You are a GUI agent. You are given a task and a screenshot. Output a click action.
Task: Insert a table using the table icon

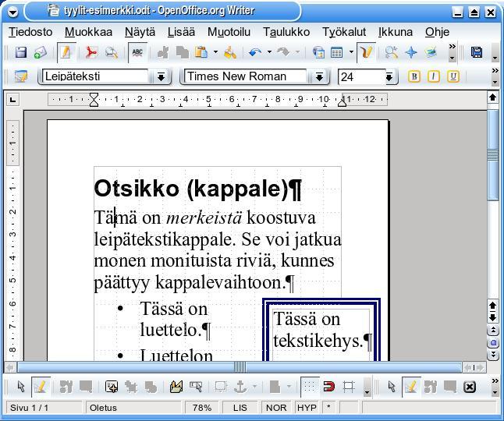(x=336, y=52)
